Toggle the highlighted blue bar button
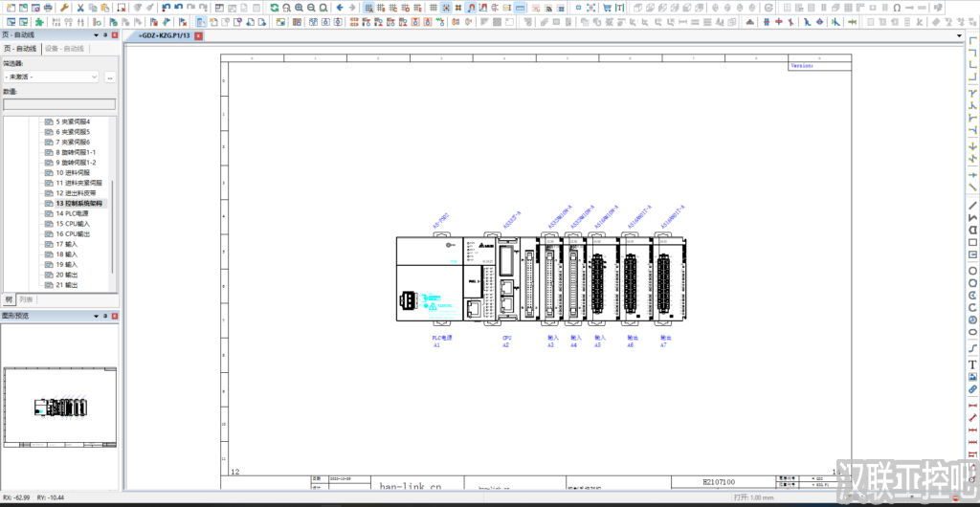Viewport: 980px width, 507px height. 520,8
